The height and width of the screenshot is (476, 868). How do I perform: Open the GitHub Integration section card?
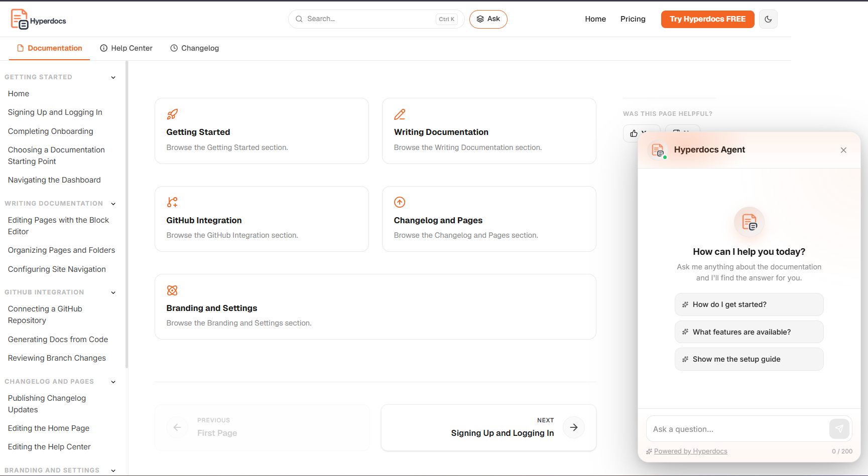point(262,219)
